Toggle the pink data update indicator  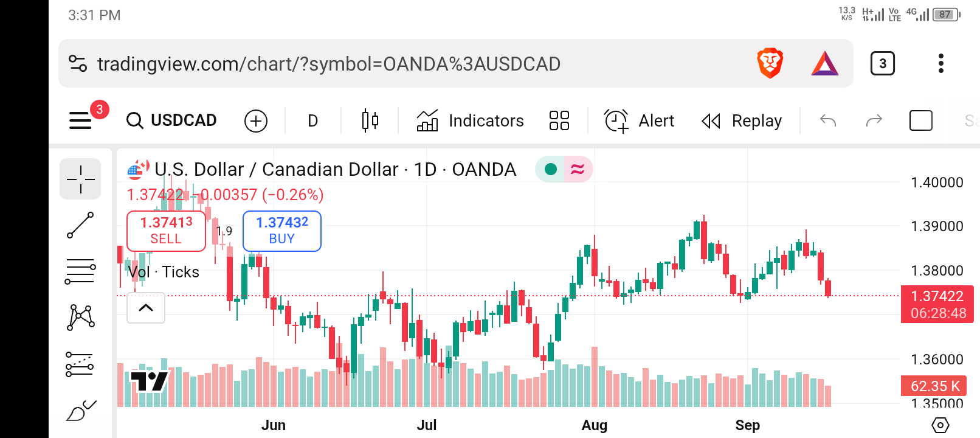578,169
